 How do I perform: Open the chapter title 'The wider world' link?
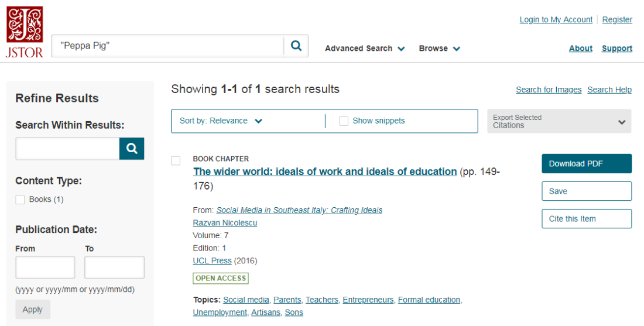click(x=325, y=171)
